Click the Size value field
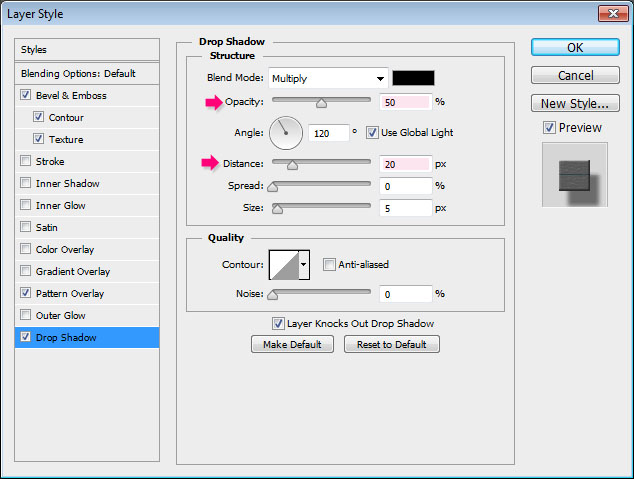634x479 pixels. 405,208
